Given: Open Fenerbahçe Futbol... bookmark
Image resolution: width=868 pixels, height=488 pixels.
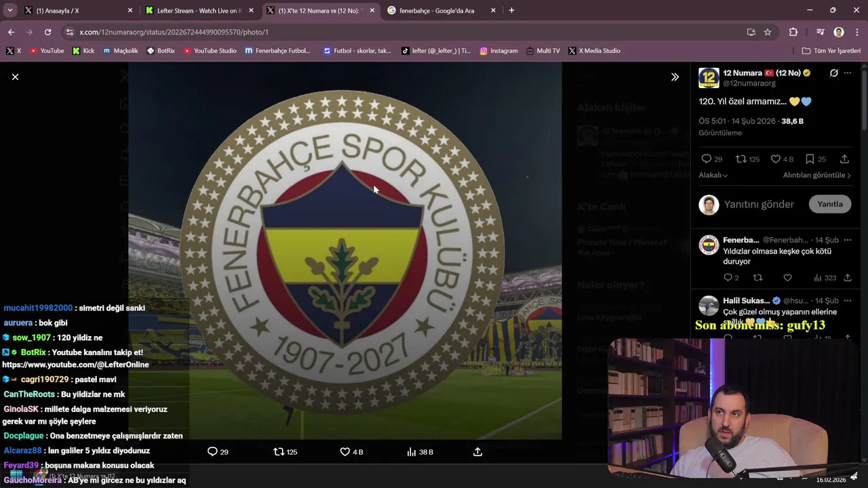Looking at the screenshot, I should click(277, 51).
